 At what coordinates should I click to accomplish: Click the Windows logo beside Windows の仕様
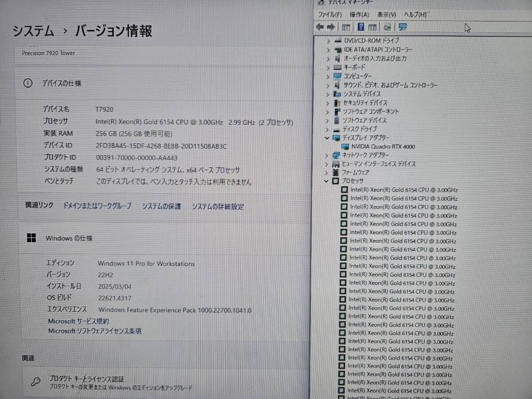click(x=31, y=238)
